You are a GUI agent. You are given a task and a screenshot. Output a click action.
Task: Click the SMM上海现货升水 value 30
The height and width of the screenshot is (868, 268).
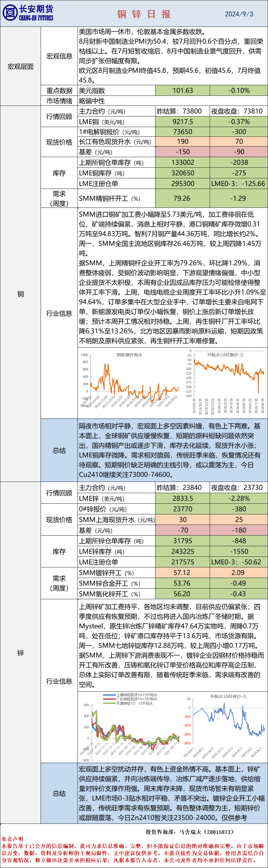[183, 520]
